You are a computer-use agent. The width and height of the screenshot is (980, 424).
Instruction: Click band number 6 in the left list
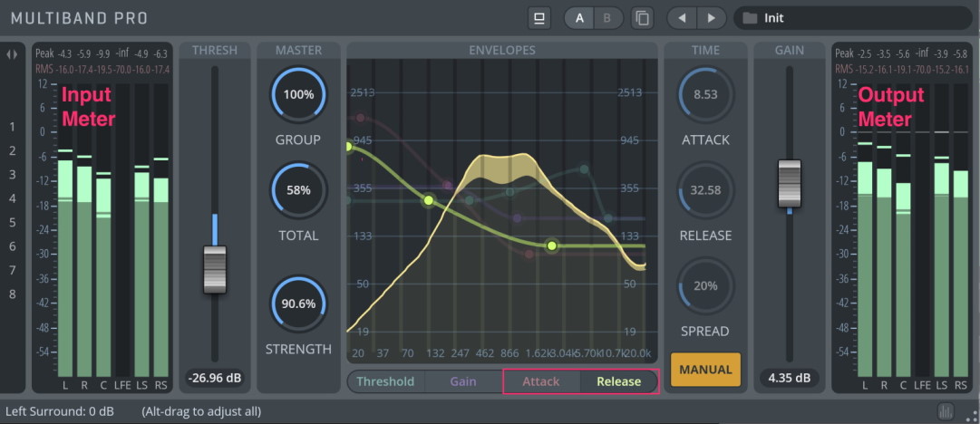pos(12,246)
